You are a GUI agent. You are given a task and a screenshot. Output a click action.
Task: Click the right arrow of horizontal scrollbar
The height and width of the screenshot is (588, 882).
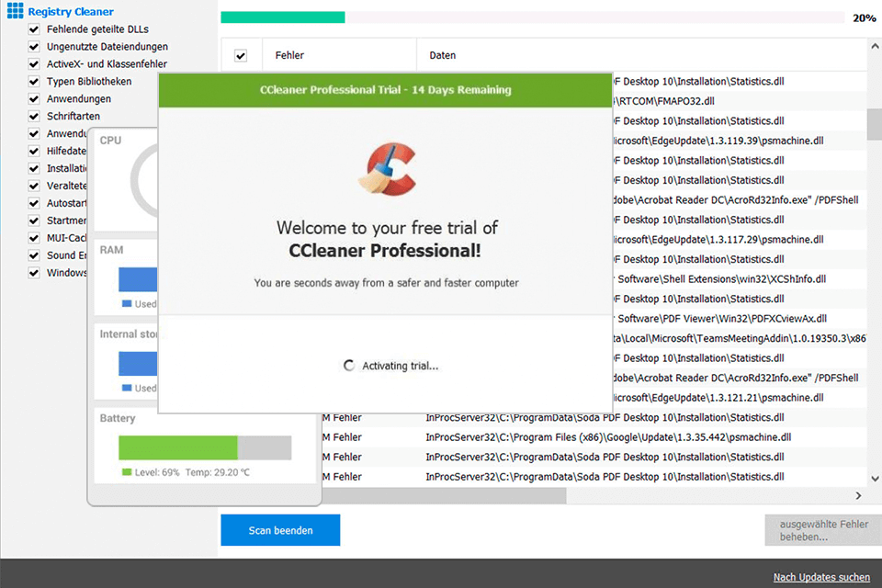pyautogui.click(x=858, y=495)
